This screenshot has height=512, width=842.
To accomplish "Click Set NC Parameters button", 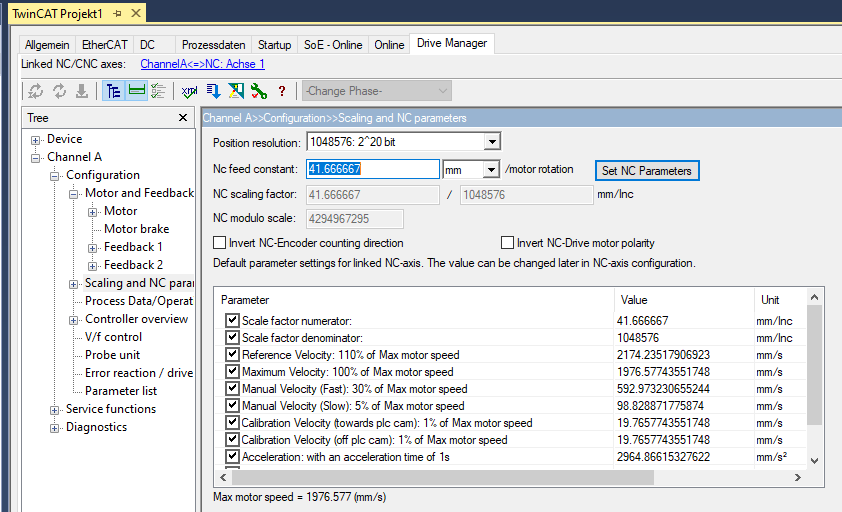I will point(647,170).
